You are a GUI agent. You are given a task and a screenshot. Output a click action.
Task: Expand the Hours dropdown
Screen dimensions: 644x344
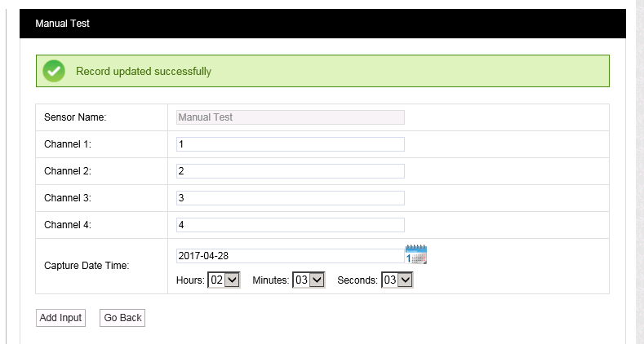[x=224, y=280]
